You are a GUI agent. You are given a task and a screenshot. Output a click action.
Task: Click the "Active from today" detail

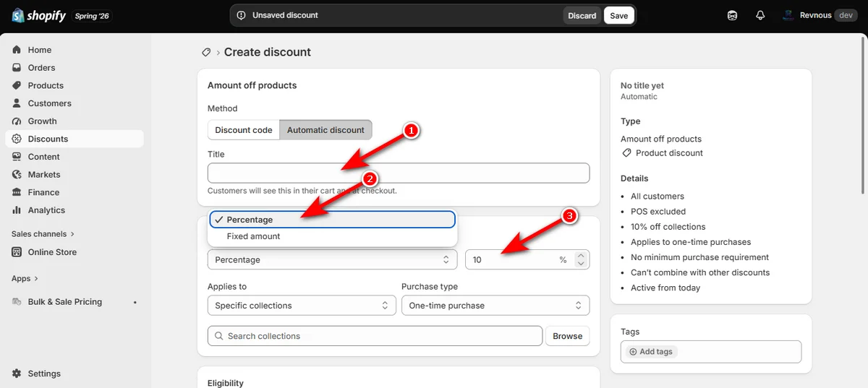[x=665, y=288]
